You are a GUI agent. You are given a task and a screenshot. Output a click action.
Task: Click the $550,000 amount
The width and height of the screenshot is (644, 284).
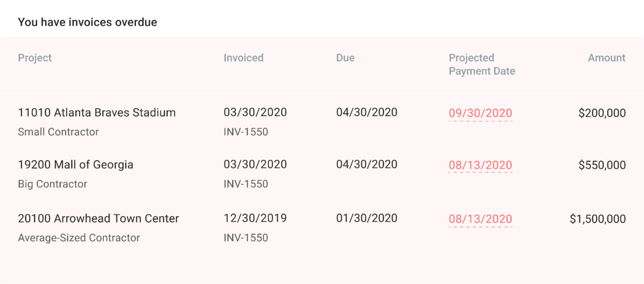[x=602, y=165]
